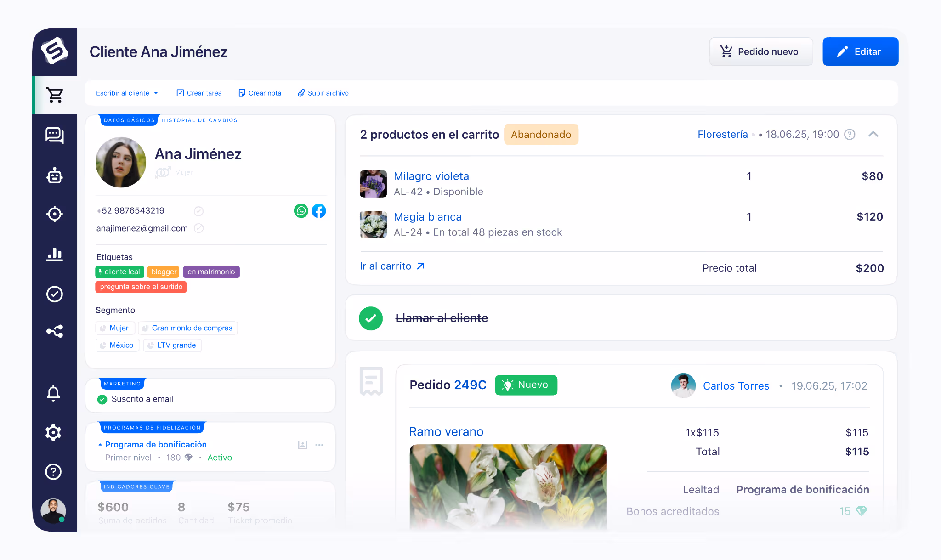This screenshot has width=941, height=560.
Task: Message Ana Jiménez on WhatsApp
Action: tap(301, 211)
